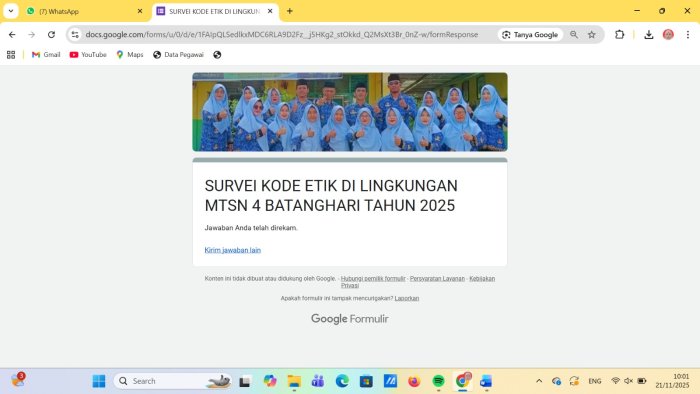Launch Firefox from taskbar
Viewport: 700px width, 394px height.
click(414, 381)
